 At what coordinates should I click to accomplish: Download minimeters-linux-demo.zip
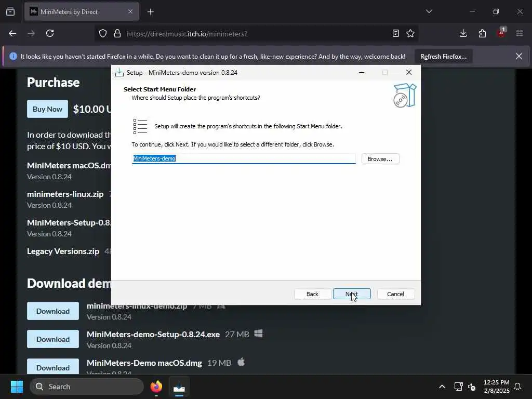[53, 311]
